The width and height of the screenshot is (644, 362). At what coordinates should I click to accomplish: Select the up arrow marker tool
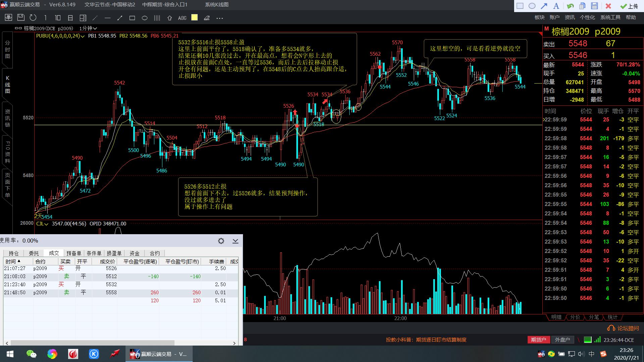[x=169, y=18]
